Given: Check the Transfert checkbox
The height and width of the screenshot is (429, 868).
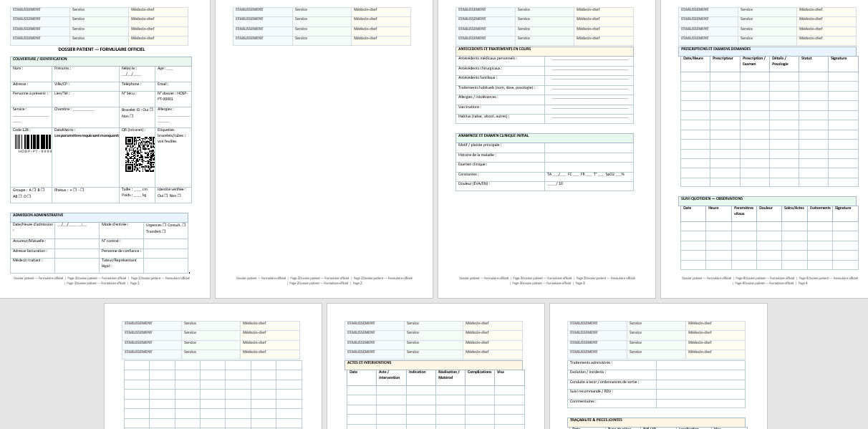Looking at the screenshot, I should (x=164, y=231).
